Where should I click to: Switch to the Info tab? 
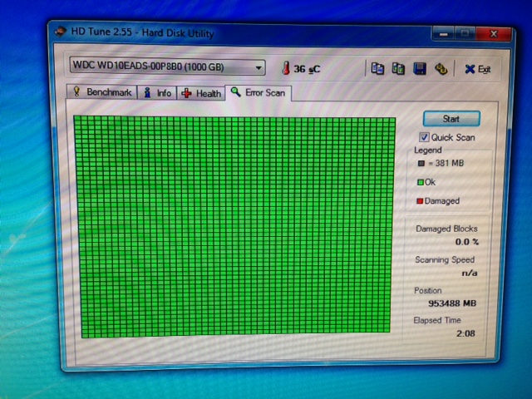coord(158,92)
